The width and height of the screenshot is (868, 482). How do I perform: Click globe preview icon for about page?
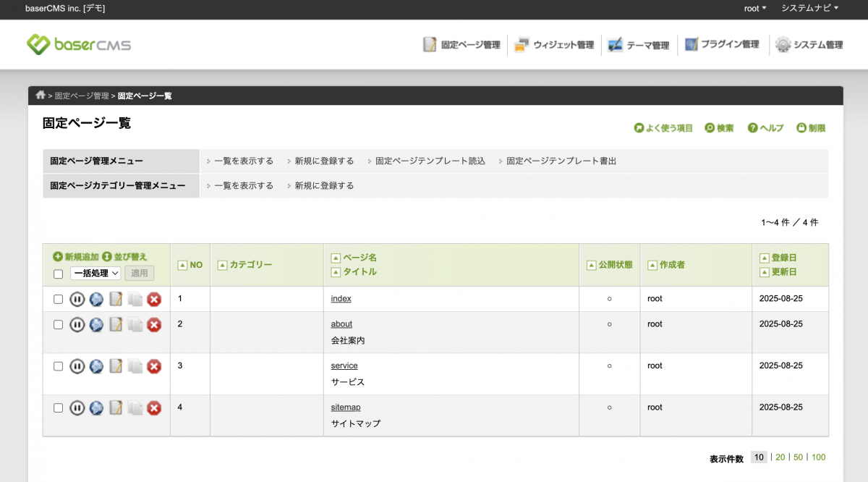coord(96,325)
